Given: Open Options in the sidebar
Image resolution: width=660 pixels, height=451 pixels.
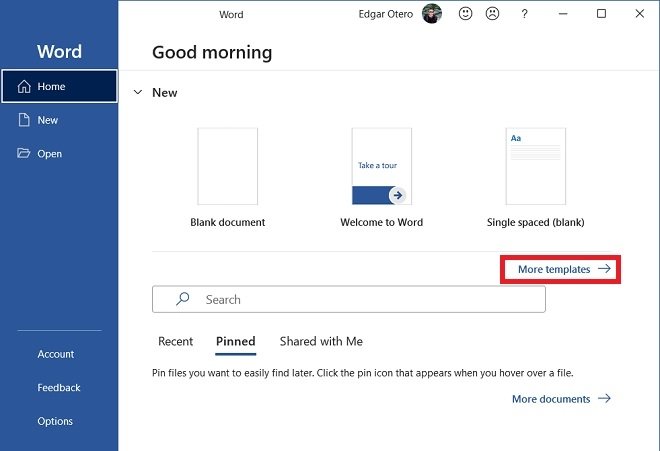Looking at the screenshot, I should (55, 421).
